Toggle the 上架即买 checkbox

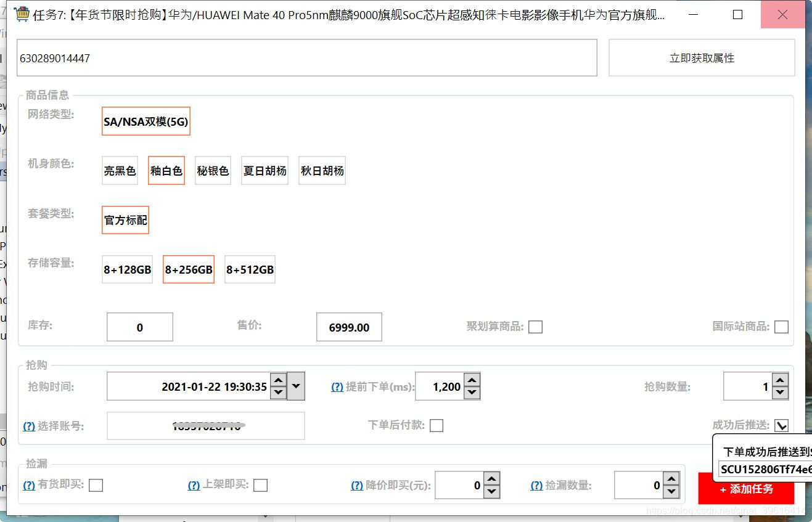pyautogui.click(x=261, y=486)
